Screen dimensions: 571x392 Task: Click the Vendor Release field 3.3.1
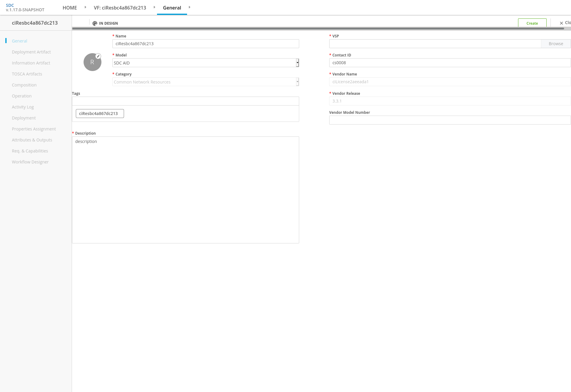point(450,101)
